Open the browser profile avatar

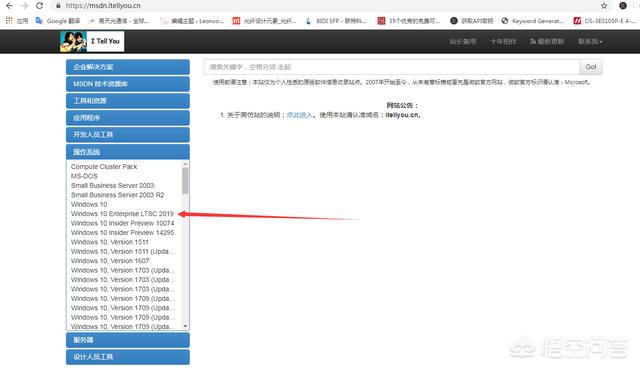(623, 6)
